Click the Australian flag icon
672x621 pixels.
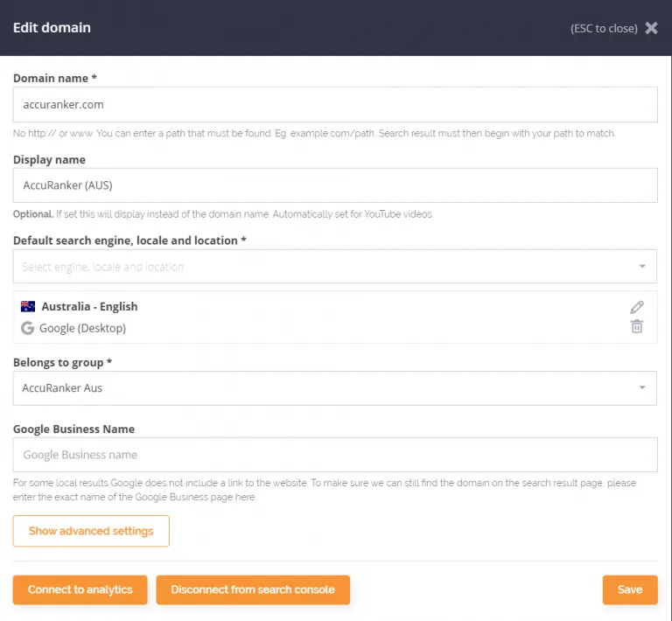point(28,307)
